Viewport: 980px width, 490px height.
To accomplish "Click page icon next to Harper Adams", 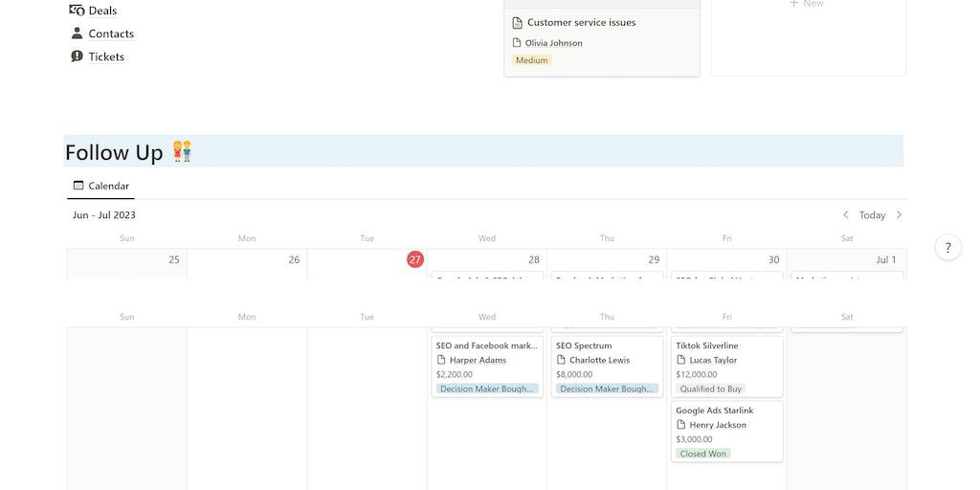I will [441, 360].
